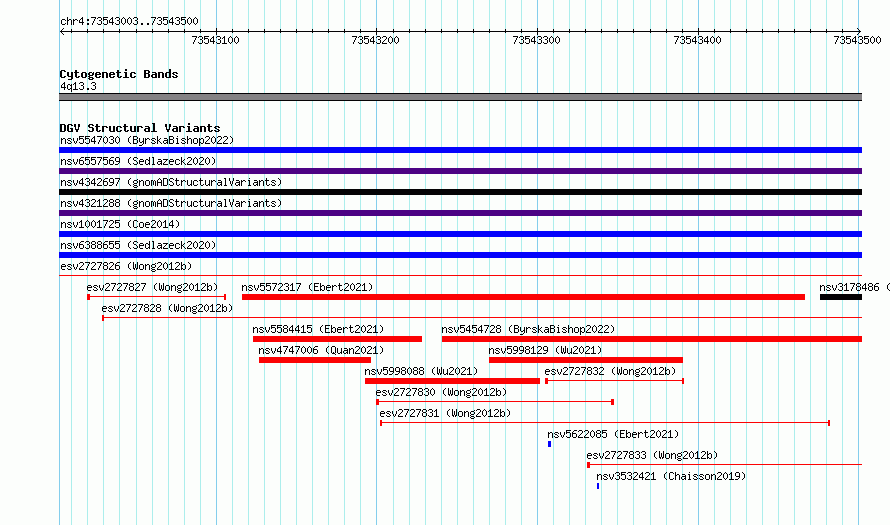
Task: Click ruler position 73543100
Action: point(215,40)
